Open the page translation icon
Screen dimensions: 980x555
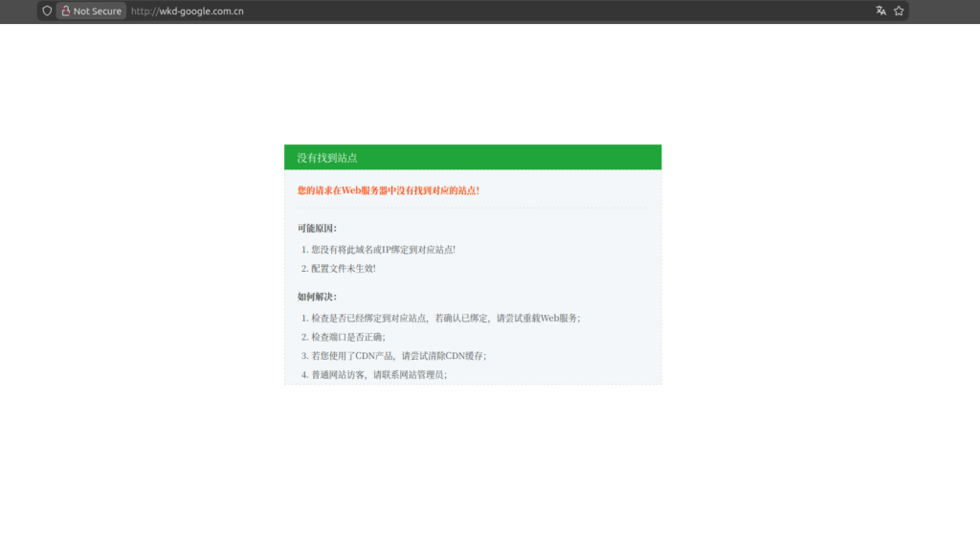point(880,11)
